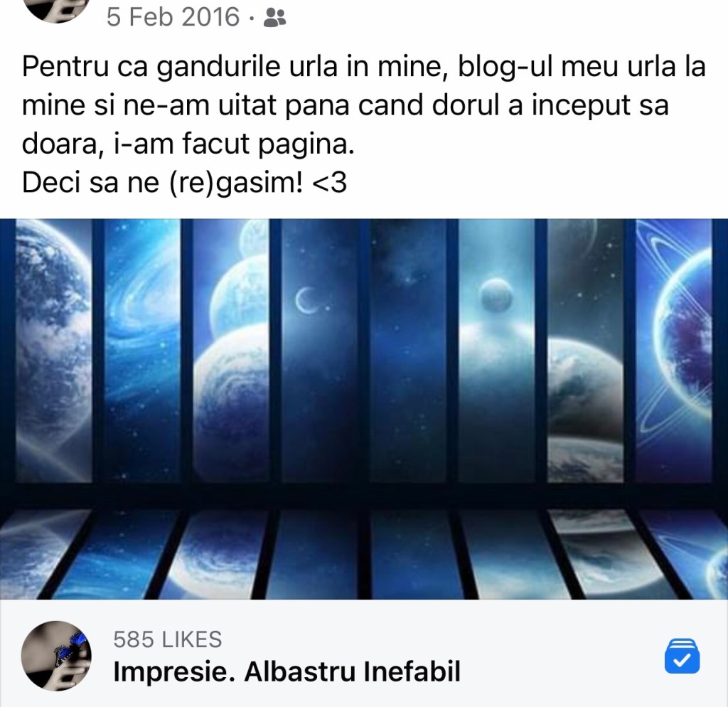Click the blue page-liked checkmark icon

(x=682, y=656)
